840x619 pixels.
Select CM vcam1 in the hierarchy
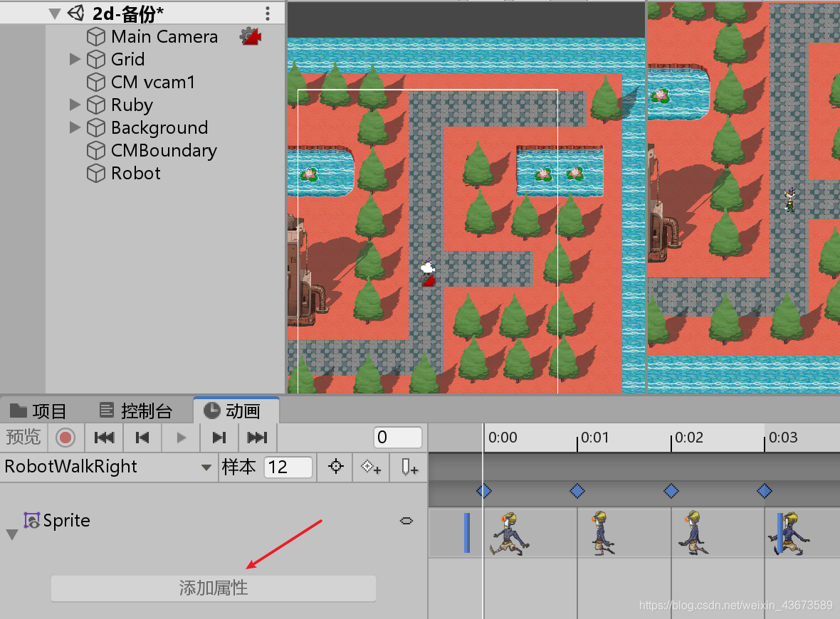pos(152,82)
